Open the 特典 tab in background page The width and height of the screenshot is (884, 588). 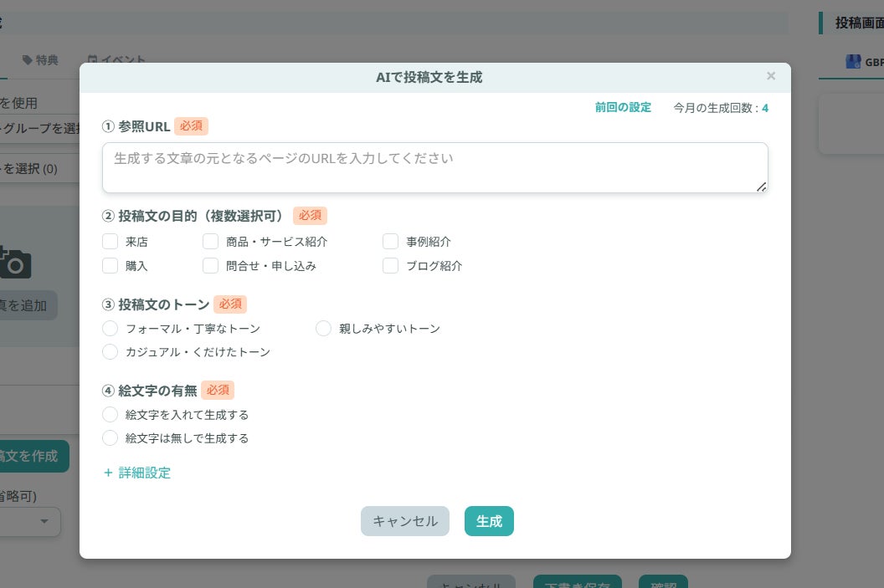click(x=40, y=59)
